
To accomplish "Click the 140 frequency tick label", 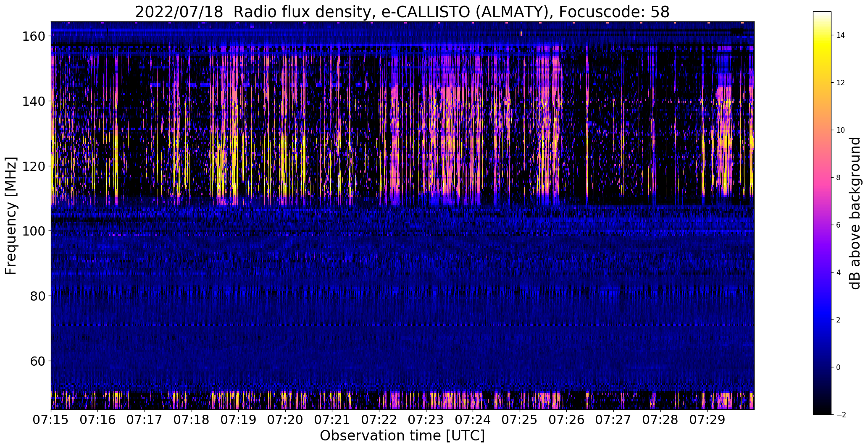I will tap(33, 101).
